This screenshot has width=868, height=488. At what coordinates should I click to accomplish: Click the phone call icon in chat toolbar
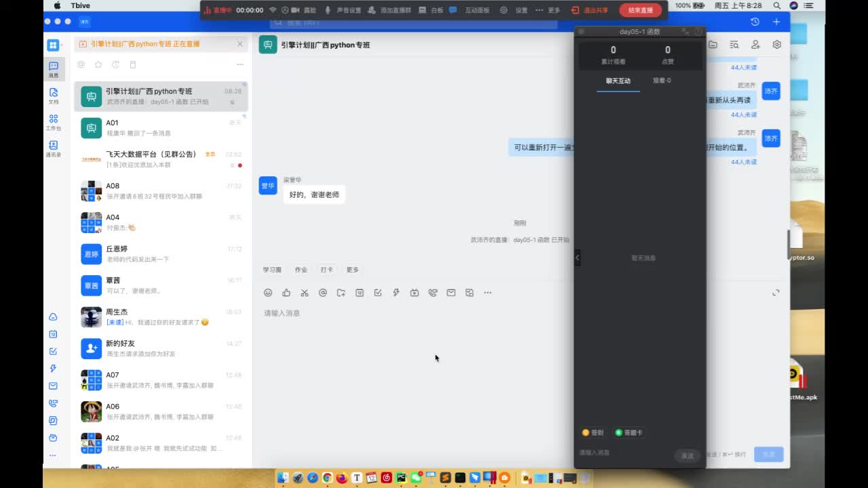433,293
